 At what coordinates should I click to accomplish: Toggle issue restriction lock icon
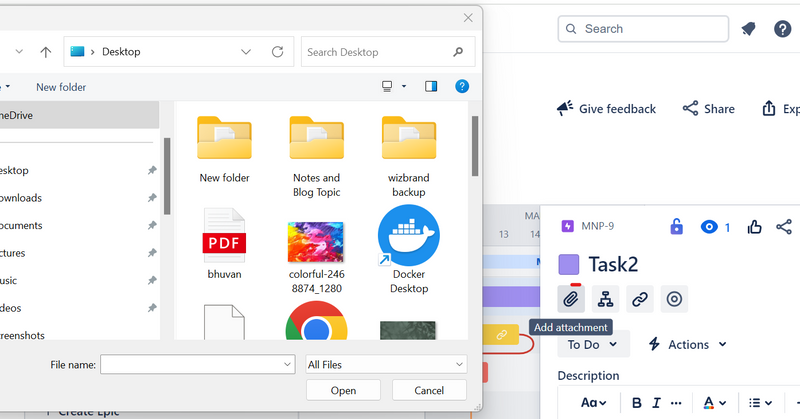tap(676, 227)
